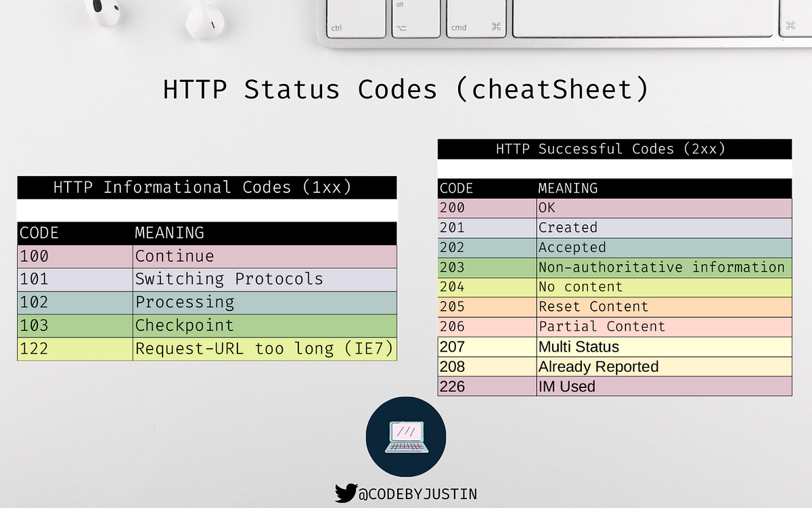
Task: Select the laptop logo in the dark circle
Action: coord(405,437)
